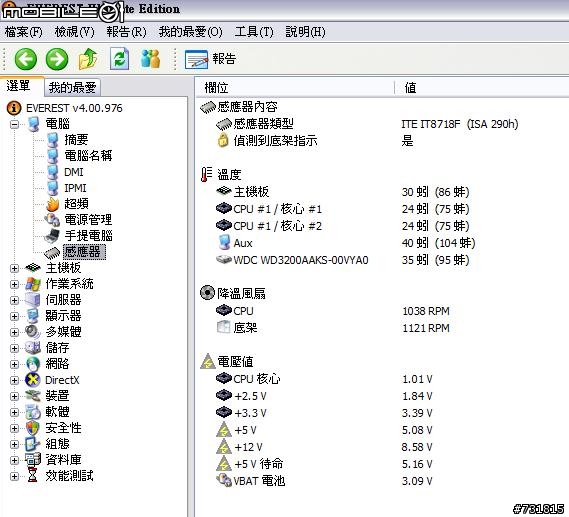Open the 檢視(V) menu
Screen dimensions: 569x517
(x=74, y=32)
